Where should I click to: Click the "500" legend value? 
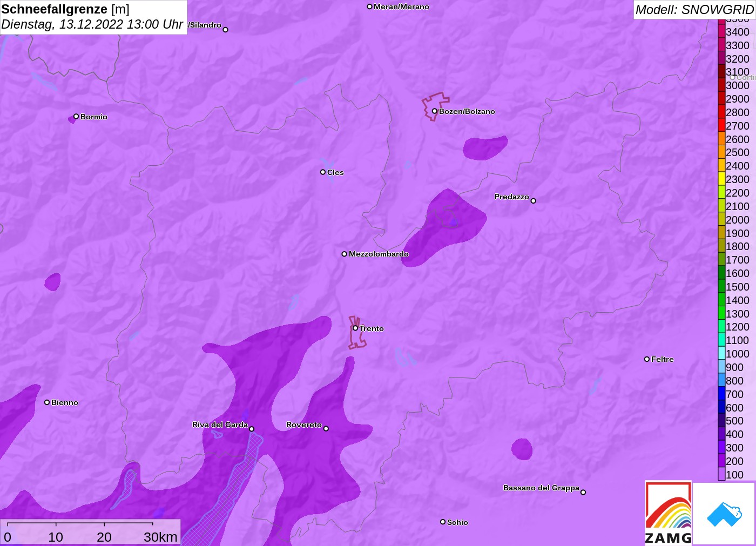[x=734, y=420]
